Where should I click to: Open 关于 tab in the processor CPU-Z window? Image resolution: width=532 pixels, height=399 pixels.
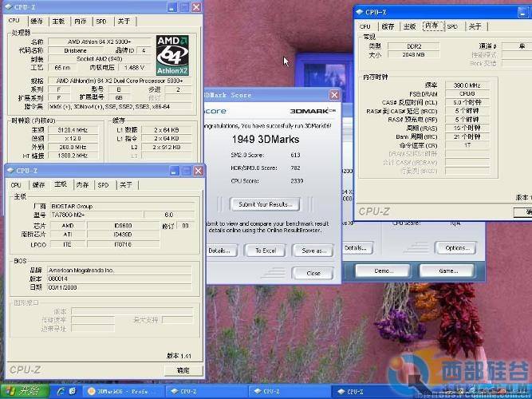coord(124,21)
